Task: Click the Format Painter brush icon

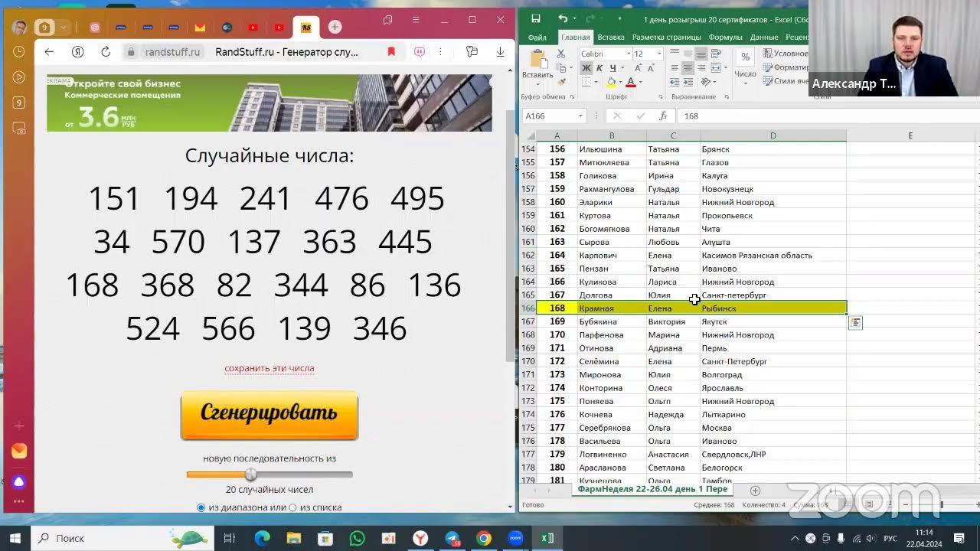Action: tap(560, 82)
